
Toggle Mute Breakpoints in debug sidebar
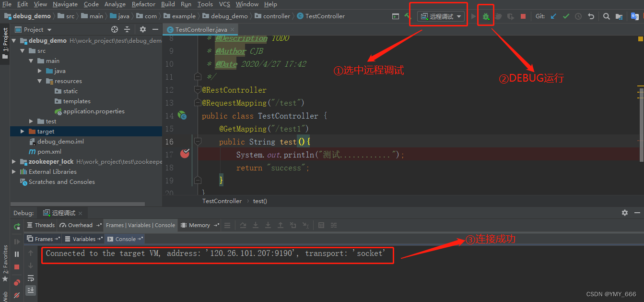pyautogui.click(x=17, y=295)
